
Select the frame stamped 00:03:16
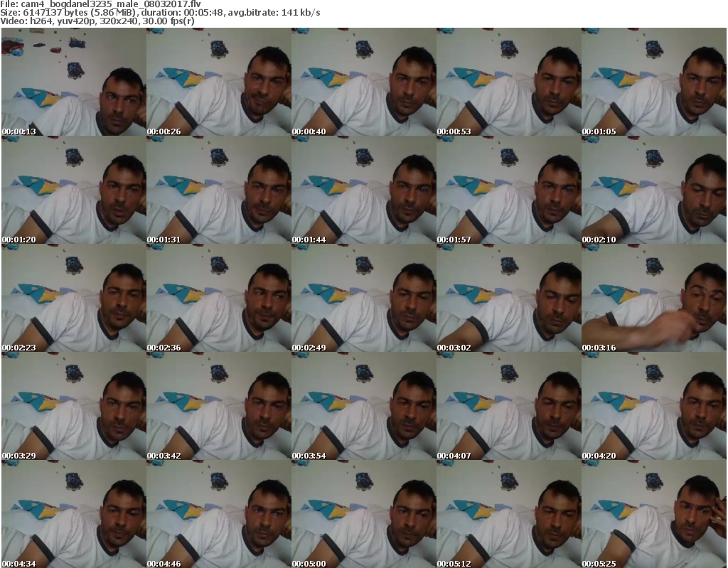tap(654, 298)
